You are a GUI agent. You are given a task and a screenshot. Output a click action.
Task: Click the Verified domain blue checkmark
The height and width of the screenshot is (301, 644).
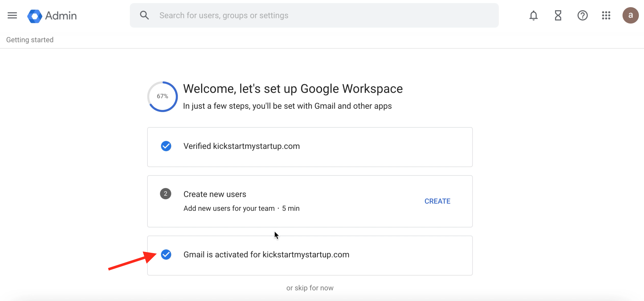(x=166, y=146)
